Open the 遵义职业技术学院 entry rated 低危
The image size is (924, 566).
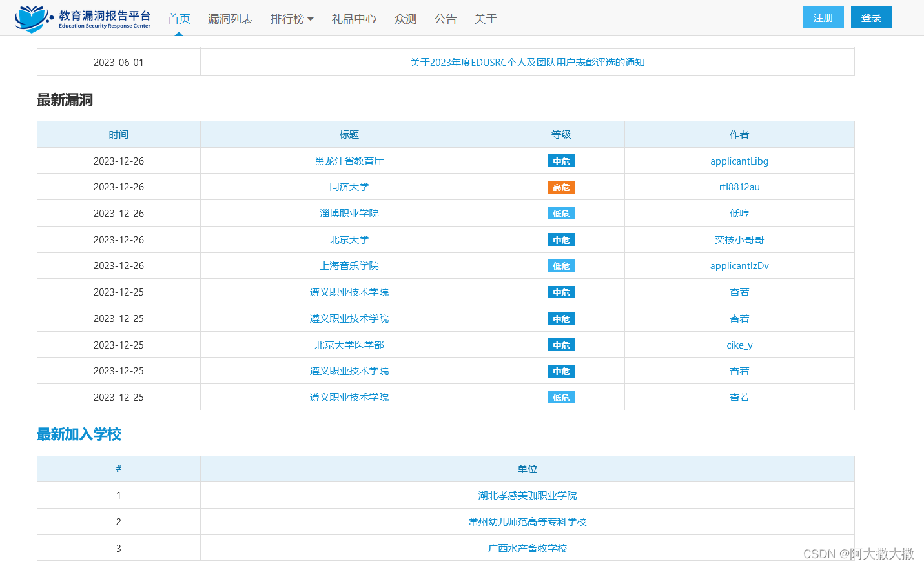(x=349, y=398)
